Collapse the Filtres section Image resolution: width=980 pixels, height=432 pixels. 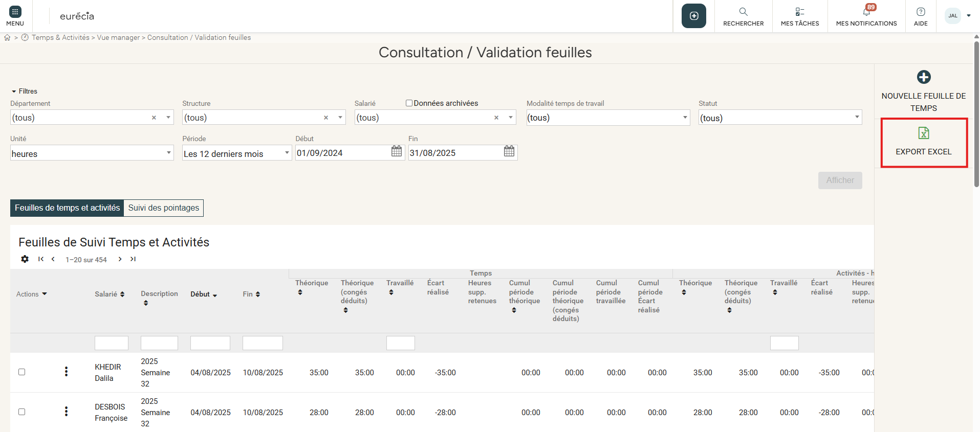tap(24, 92)
